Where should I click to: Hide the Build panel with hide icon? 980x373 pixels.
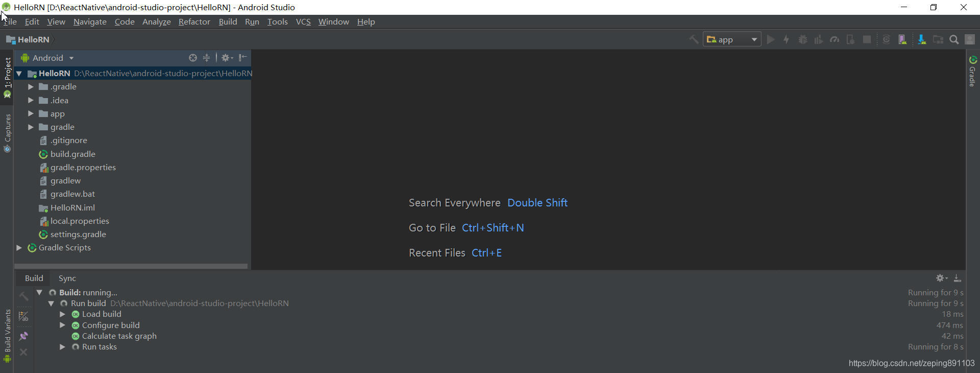point(958,278)
